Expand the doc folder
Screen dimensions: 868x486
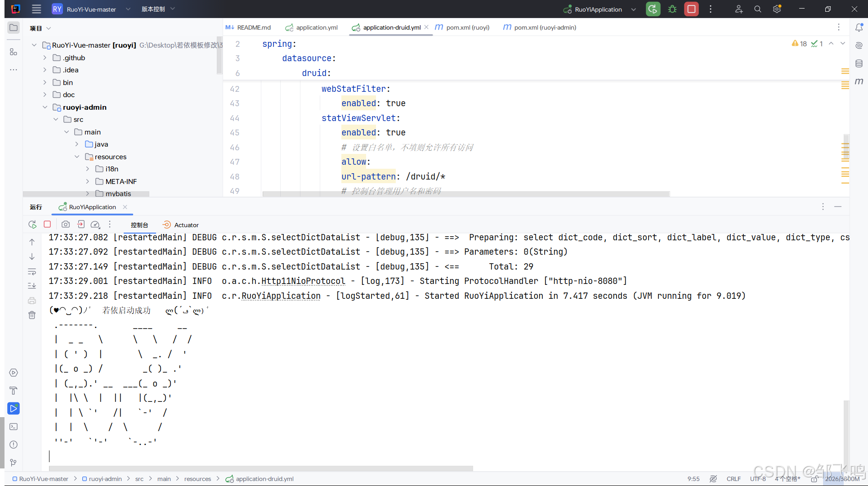click(x=45, y=94)
